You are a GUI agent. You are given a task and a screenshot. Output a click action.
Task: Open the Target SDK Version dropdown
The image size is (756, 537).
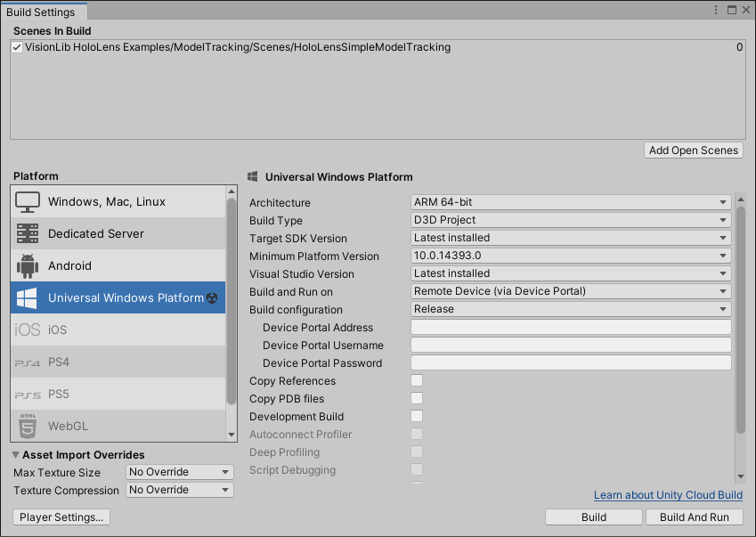click(x=571, y=238)
